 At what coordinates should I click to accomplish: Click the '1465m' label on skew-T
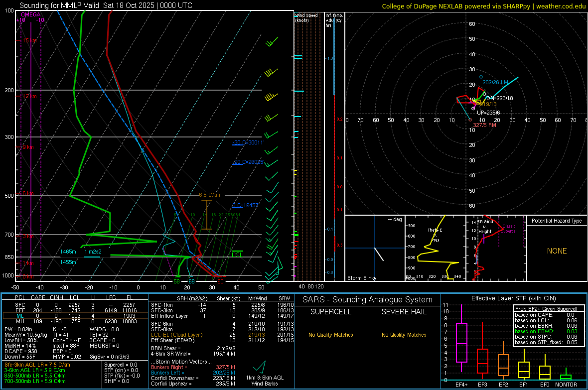(68, 252)
